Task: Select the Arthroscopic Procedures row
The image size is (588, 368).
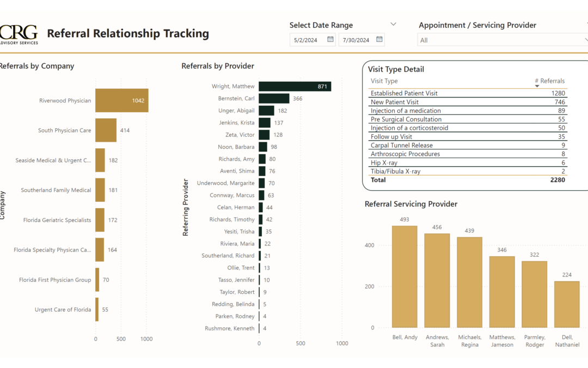Action: pos(468,154)
